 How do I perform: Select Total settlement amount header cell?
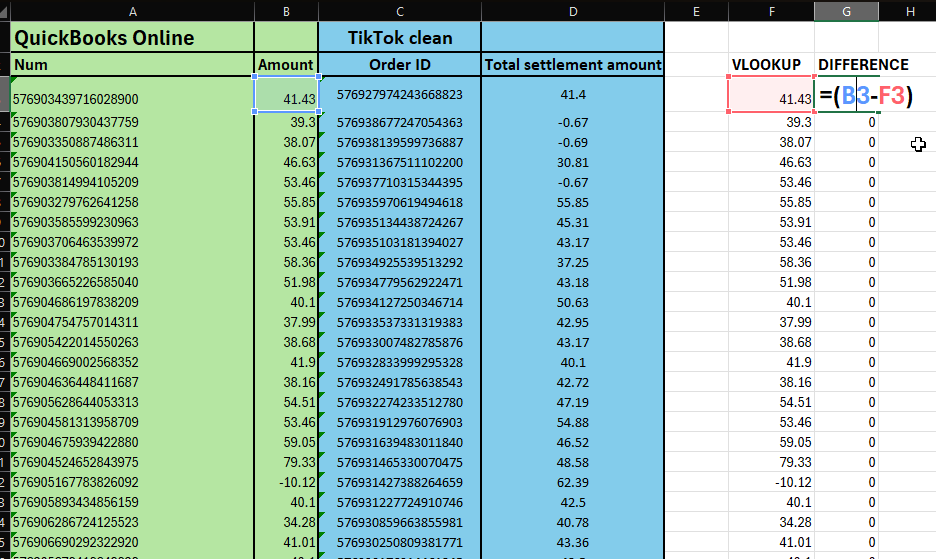[572, 65]
